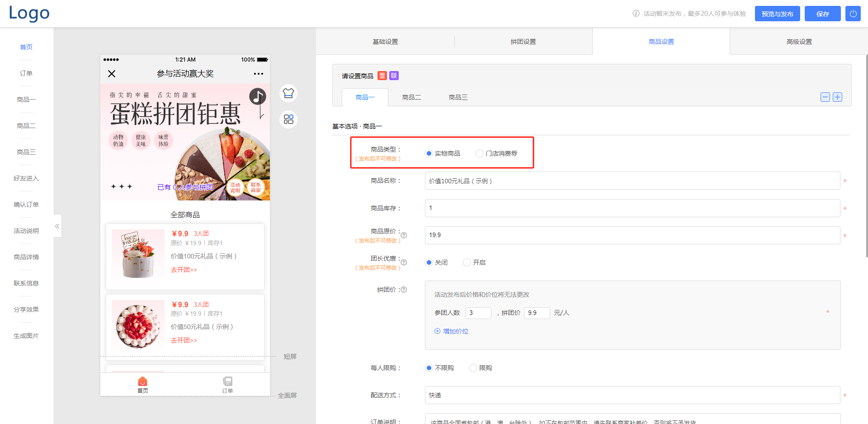Click the chef hat template icon
Image resolution: width=868 pixels, height=424 pixels.
click(x=288, y=93)
